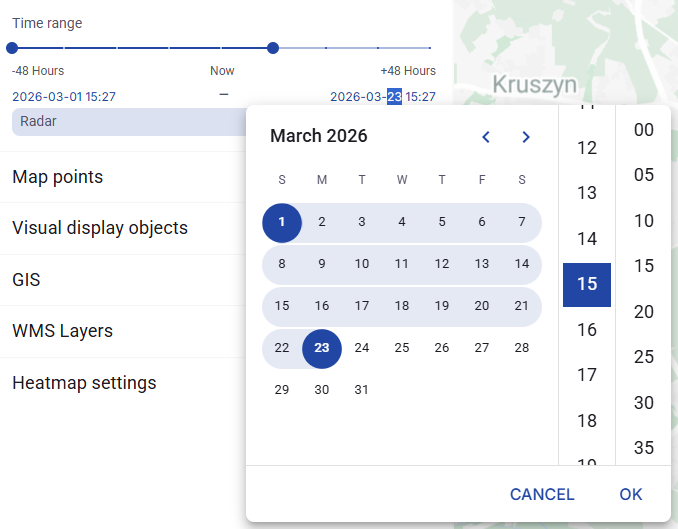Select March 7 date cell

(522, 222)
